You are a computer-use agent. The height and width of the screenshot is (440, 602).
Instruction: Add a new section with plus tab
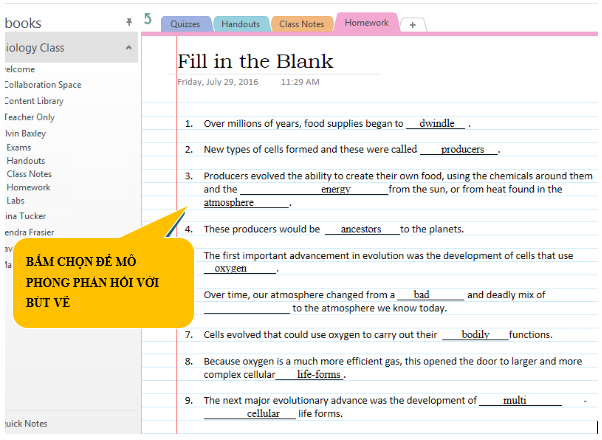414,24
